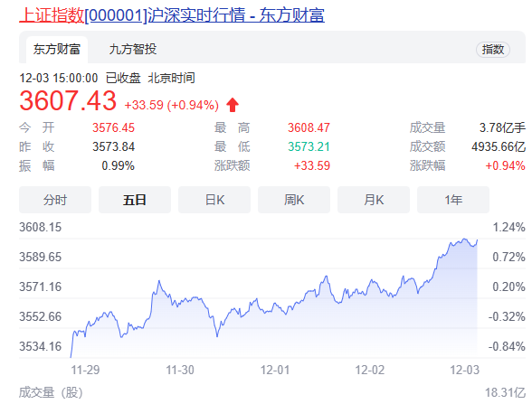The width and height of the screenshot is (532, 404).
Task: Click the red up arrow icon
Action: [x=233, y=105]
